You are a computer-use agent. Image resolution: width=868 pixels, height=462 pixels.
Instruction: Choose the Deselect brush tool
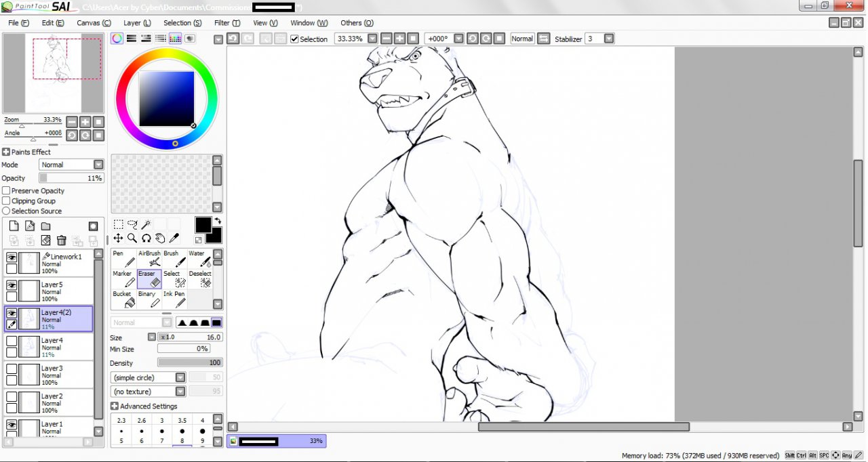(x=199, y=279)
